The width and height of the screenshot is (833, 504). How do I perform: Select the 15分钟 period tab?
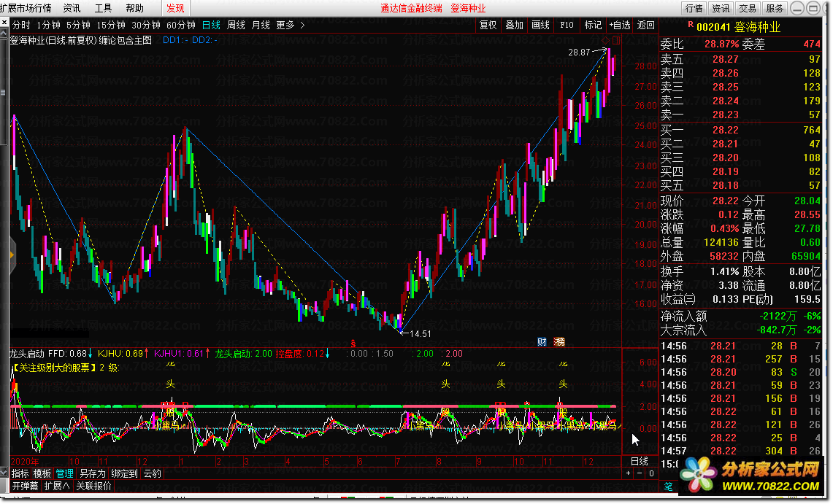click(x=110, y=25)
